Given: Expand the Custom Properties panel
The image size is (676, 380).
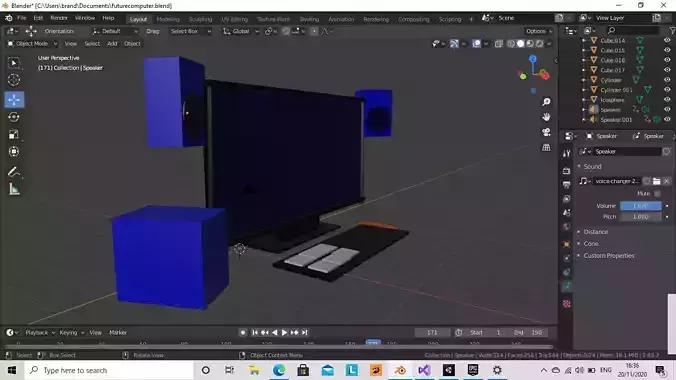Looking at the screenshot, I should pos(608,256).
